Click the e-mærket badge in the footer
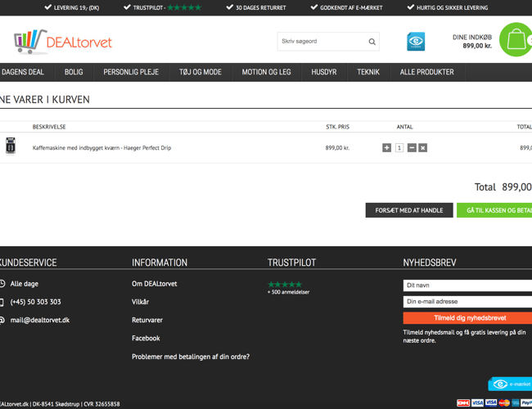Viewport: 532px width, 409px height. coord(509,384)
